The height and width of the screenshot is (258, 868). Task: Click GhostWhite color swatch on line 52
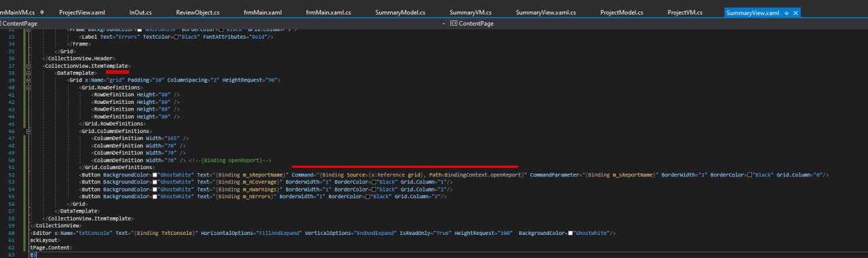(x=155, y=174)
